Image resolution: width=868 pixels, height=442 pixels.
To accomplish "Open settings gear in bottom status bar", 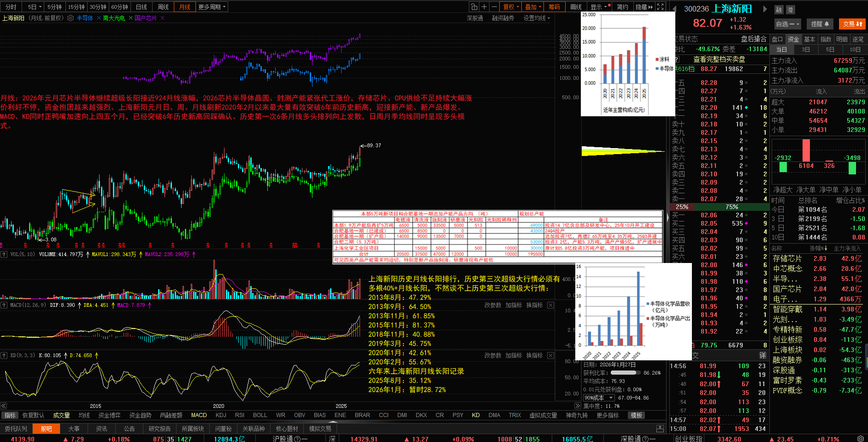I will tap(860, 438).
